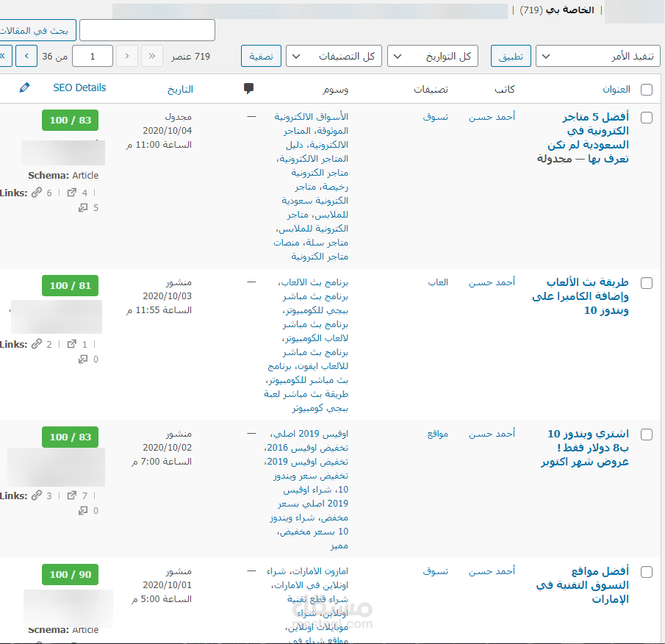
Task: Check the أفضل 5 متاجر post checkbox
Action: [647, 118]
